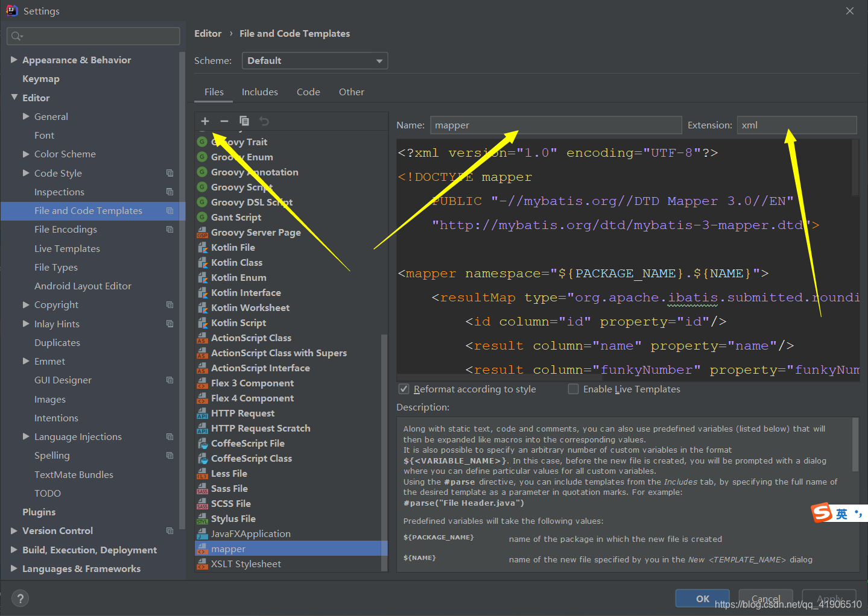This screenshot has width=868, height=616.
Task: Select the Stylus File template
Action: point(233,518)
